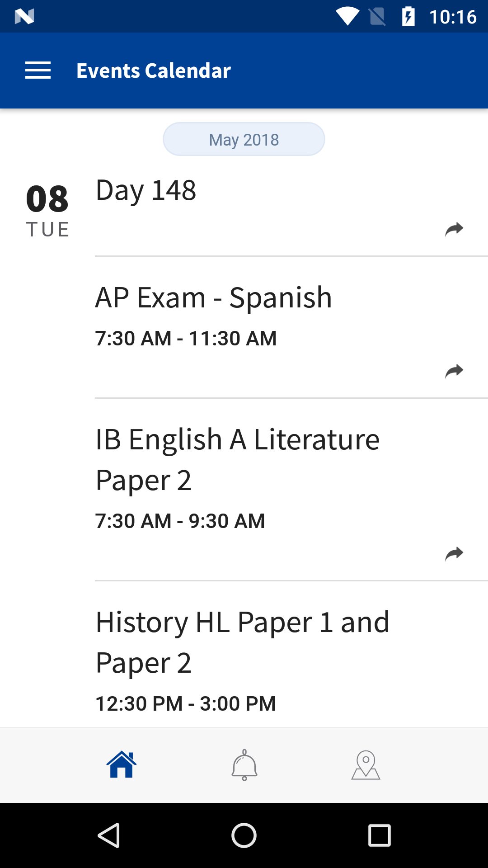Tap the 12:30 PM - 3:00 PM time
Screen dimensions: 488x868
(x=185, y=703)
